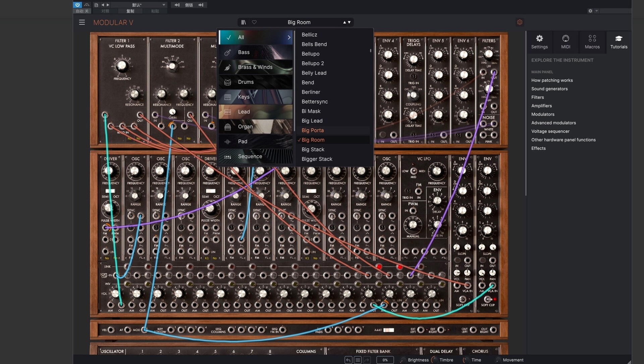Open the host gear dropdown arrow

[x=596, y=11]
